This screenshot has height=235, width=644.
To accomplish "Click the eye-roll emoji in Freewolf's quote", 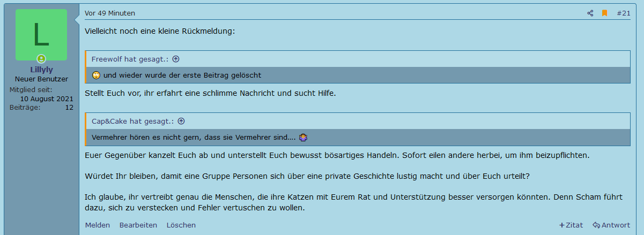I will (97, 75).
